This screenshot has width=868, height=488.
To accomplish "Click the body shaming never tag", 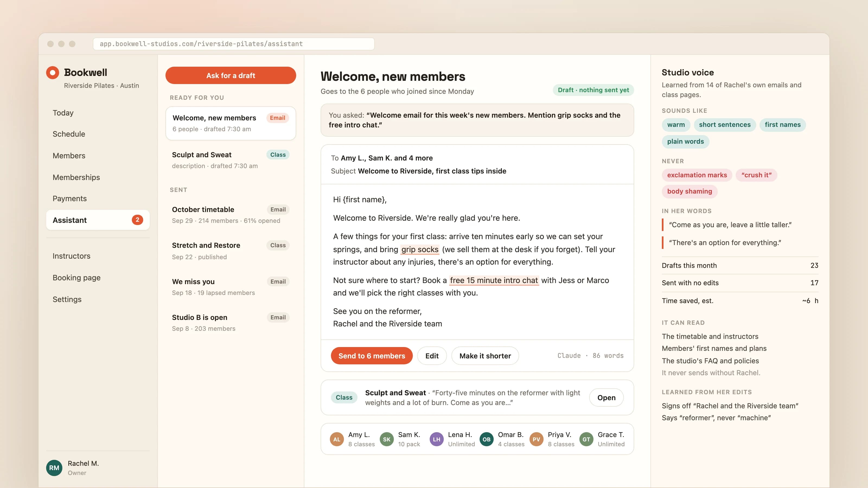I will [690, 191].
